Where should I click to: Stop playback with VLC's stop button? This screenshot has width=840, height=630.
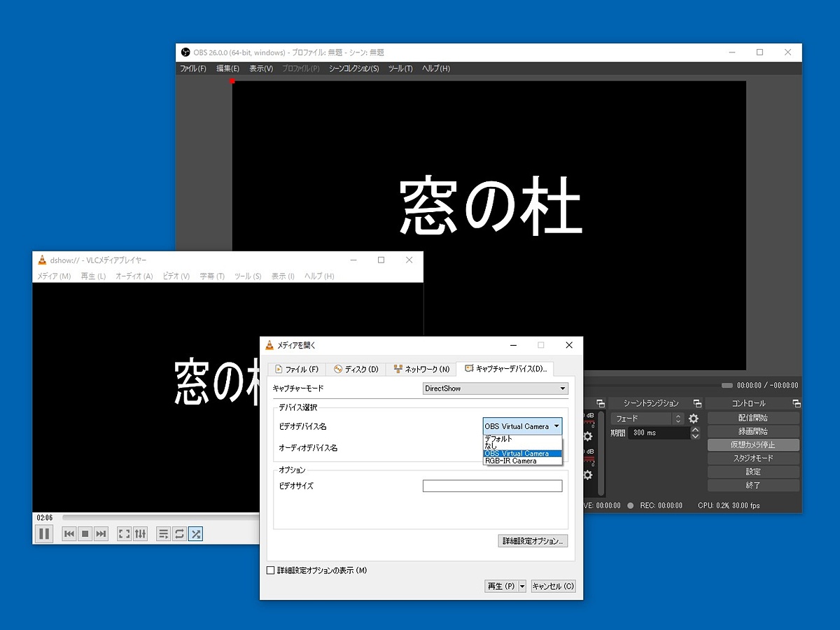(x=85, y=534)
